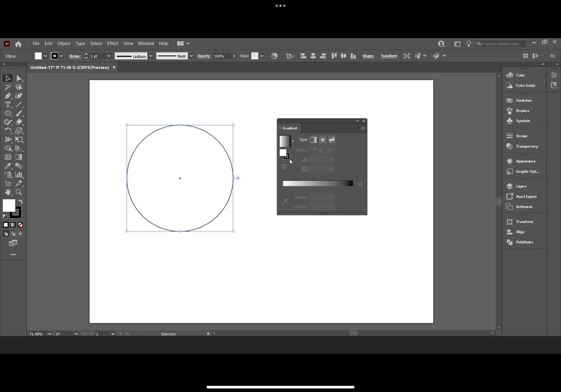Image resolution: width=561 pixels, height=392 pixels.
Task: Select the Eraser tool
Action: pos(19,122)
